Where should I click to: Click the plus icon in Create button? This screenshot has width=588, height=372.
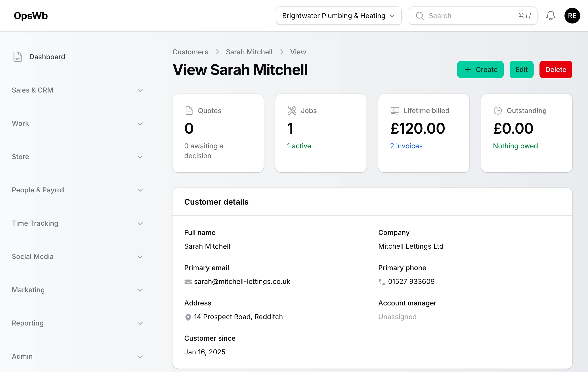click(x=468, y=70)
